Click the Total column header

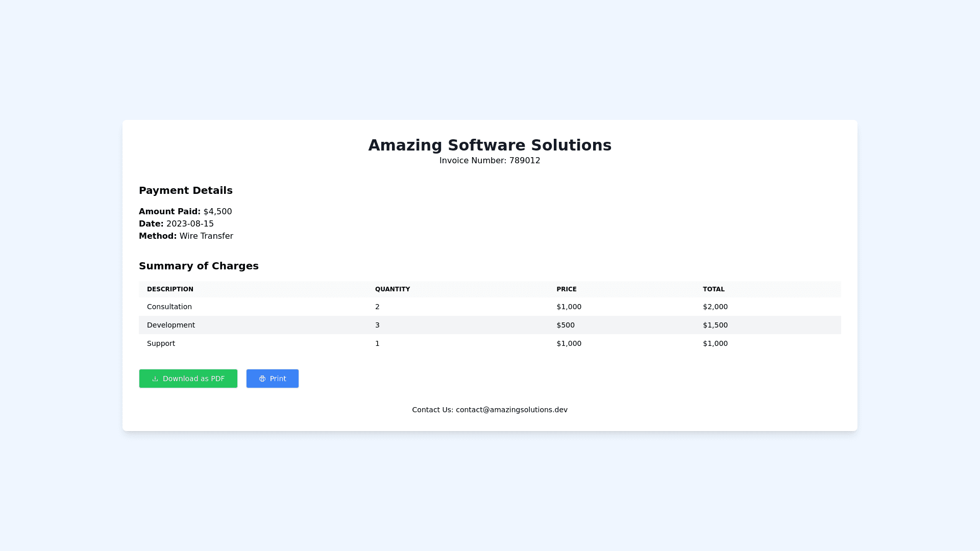click(x=713, y=289)
